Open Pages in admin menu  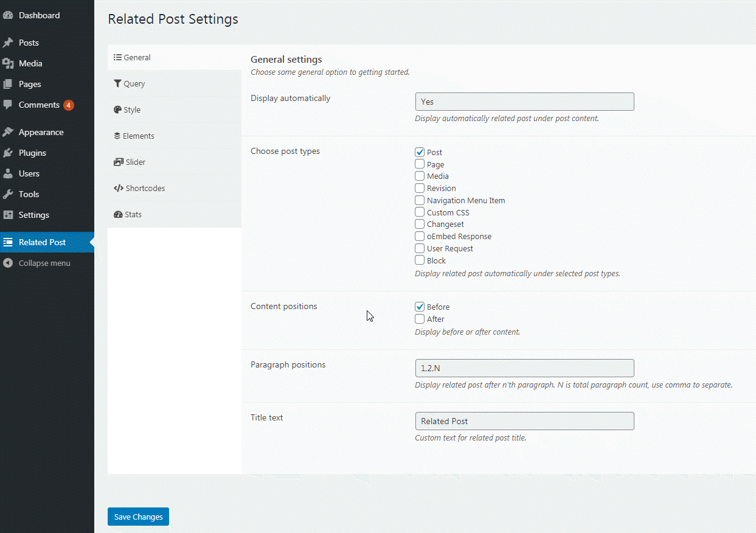tap(47, 84)
